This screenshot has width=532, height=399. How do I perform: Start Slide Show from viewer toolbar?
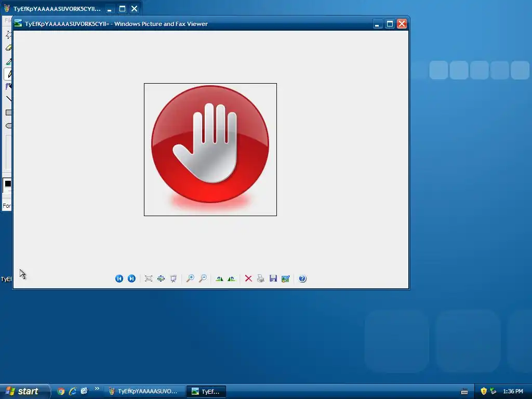(174, 278)
